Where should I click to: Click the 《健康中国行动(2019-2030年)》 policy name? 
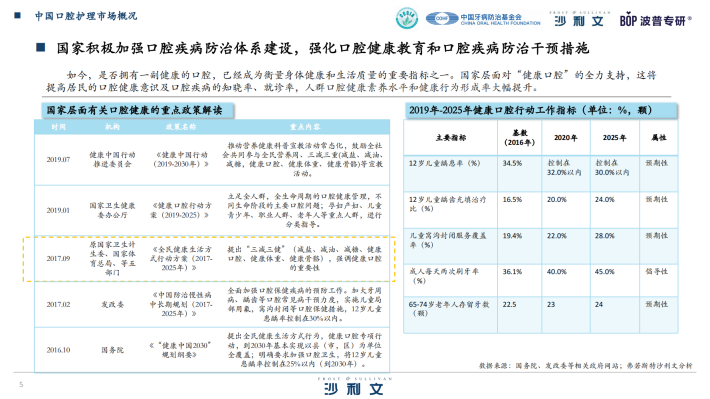[x=180, y=159]
